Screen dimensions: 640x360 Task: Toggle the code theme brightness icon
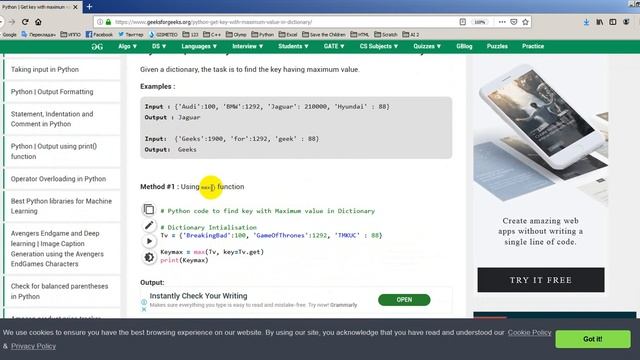149,257
